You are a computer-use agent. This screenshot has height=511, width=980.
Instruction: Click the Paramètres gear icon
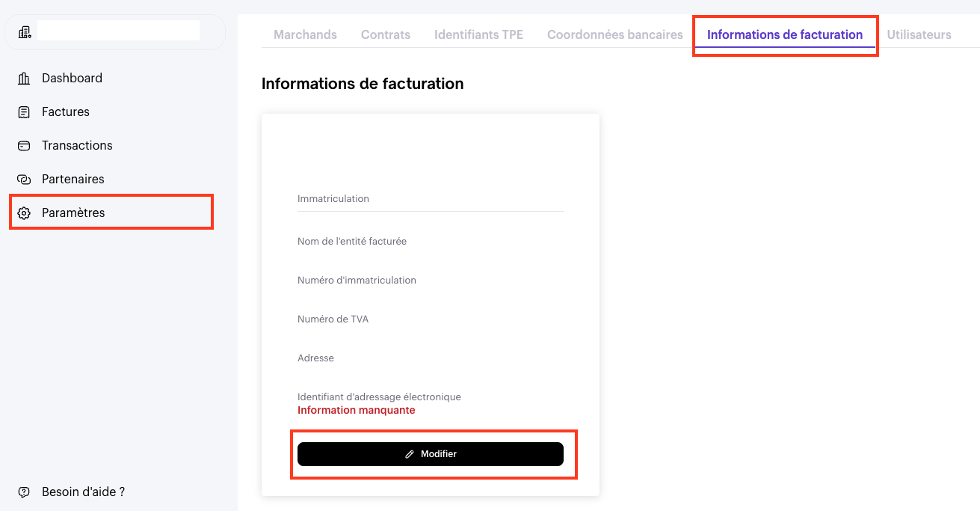24,213
